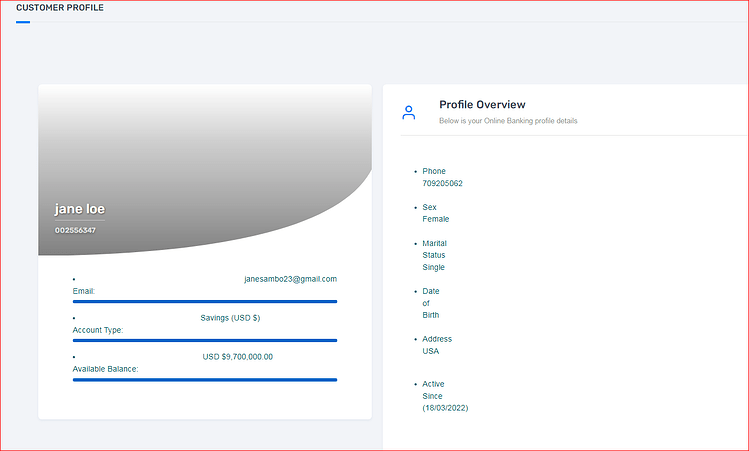This screenshot has height=451, width=749.
Task: Click the user profile icon beside Profile Overview
Action: (x=408, y=113)
